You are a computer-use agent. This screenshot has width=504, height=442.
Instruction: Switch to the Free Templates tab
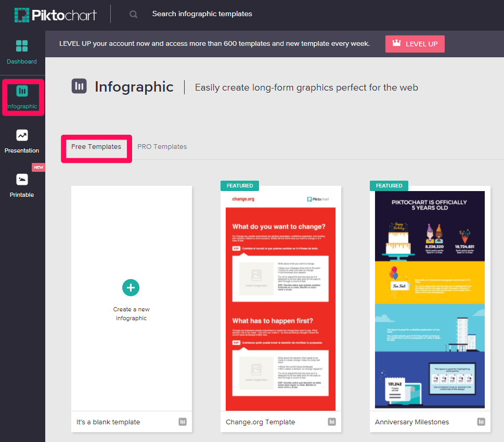pyautogui.click(x=96, y=147)
